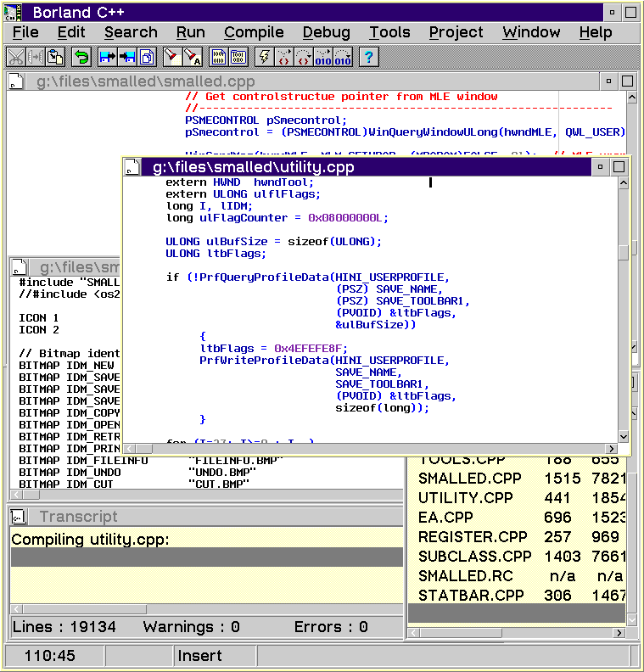Screen dimensions: 644x672
Task: Select STATBAR.CPP in project list
Action: coord(517,596)
